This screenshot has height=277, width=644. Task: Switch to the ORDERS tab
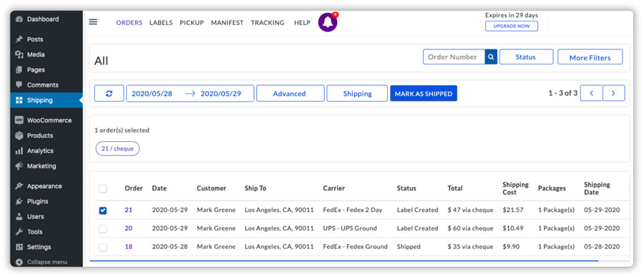(x=130, y=23)
